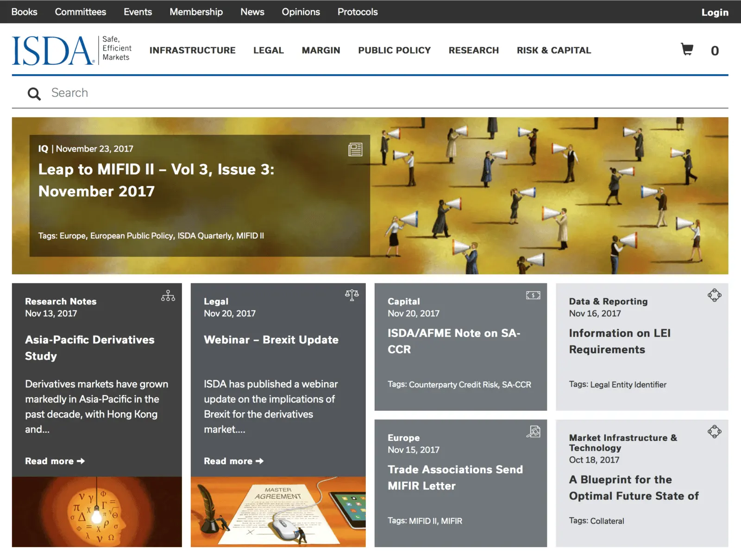The width and height of the screenshot is (741, 560).
Task: Click the Research Notes category label
Action: (x=61, y=302)
